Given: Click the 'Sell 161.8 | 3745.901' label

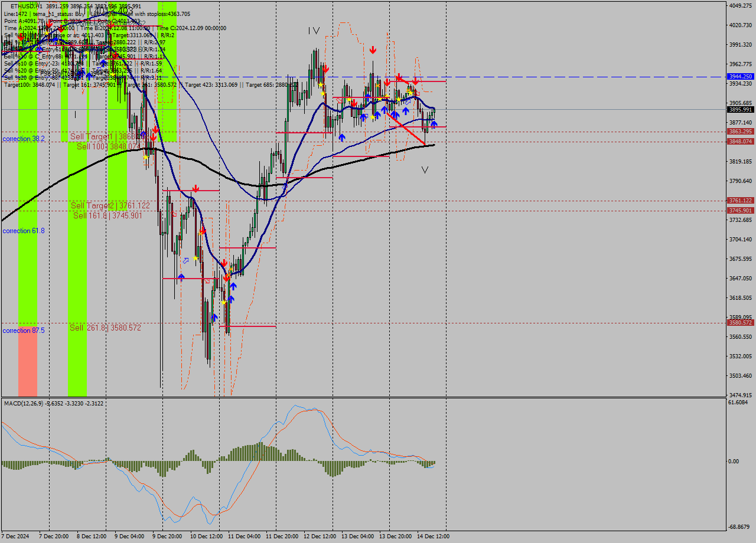Looking at the screenshot, I should click(108, 215).
